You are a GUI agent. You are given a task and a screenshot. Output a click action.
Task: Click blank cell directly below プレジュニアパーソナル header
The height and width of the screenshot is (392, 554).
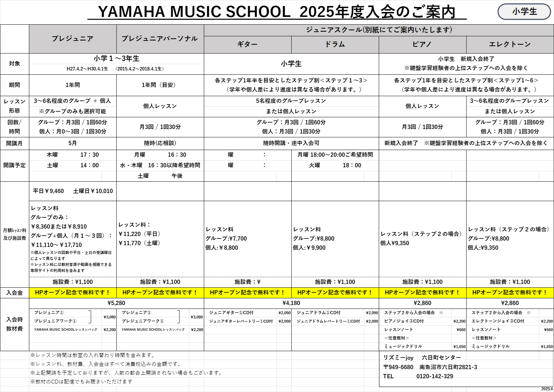pos(160,58)
